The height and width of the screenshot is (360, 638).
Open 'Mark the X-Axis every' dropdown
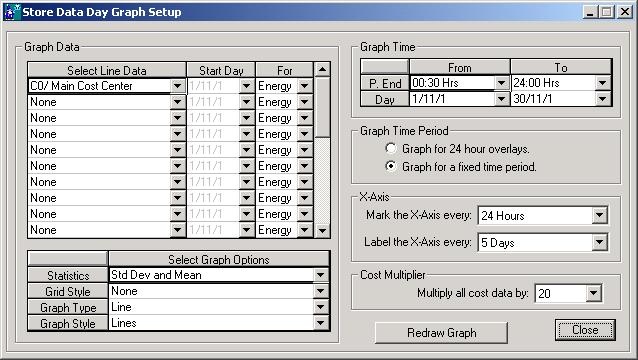(x=599, y=215)
